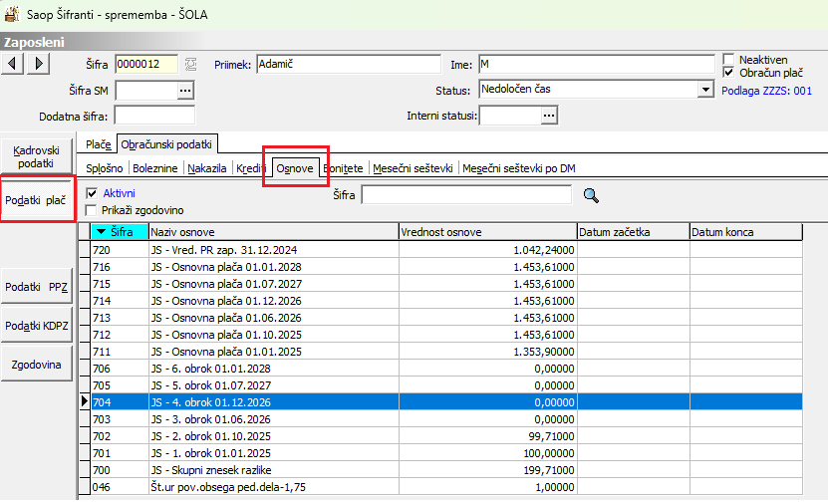The width and height of the screenshot is (828, 504).
Task: Enable Prikaži zgodovino checkbox
Action: coord(93,210)
